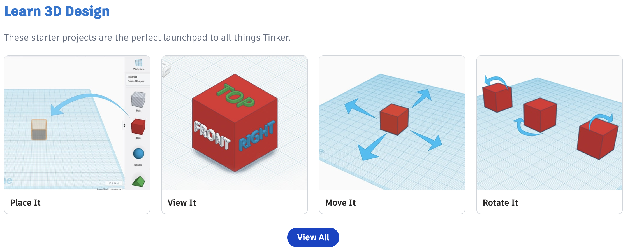The height and width of the screenshot is (252, 644).
Task: Click the TOP FRONT RIGHT cube thumbnail
Action: point(235,123)
